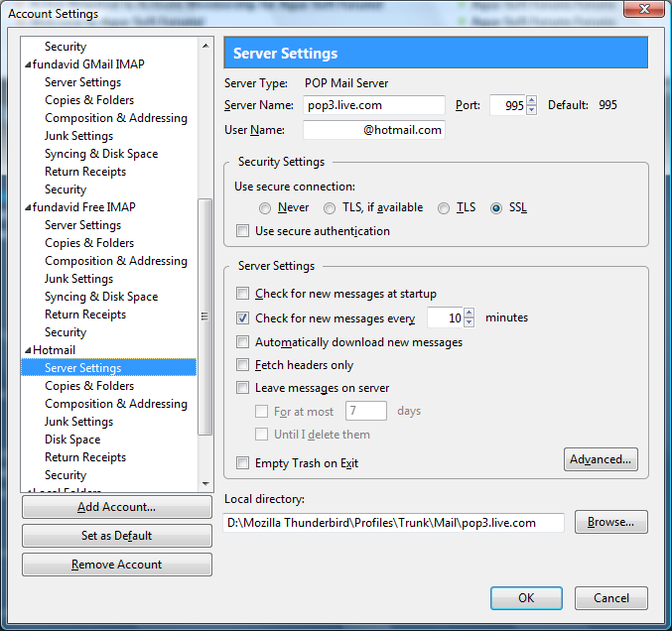This screenshot has height=631, width=672.
Task: Select TLS, if available option
Action: (x=330, y=208)
